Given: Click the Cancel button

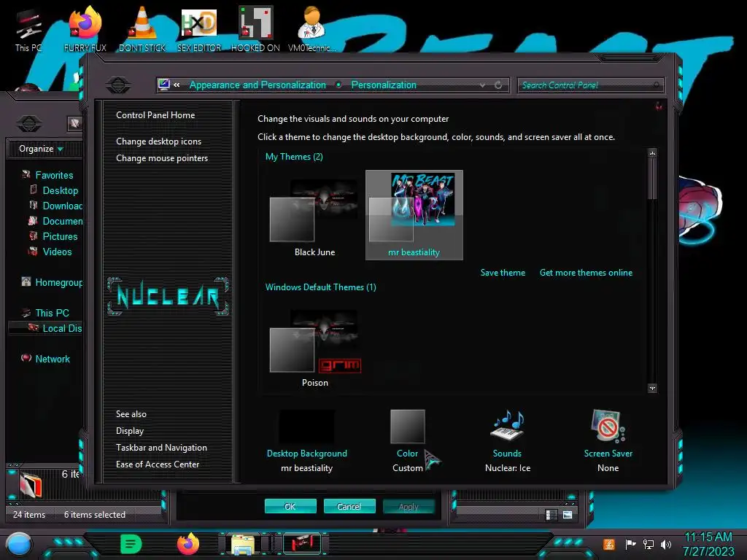Looking at the screenshot, I should point(349,506).
